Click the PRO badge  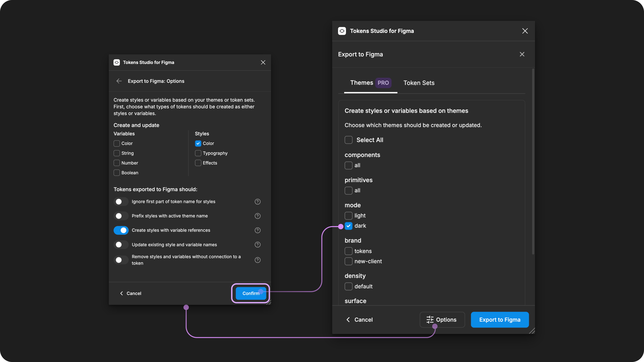(383, 83)
